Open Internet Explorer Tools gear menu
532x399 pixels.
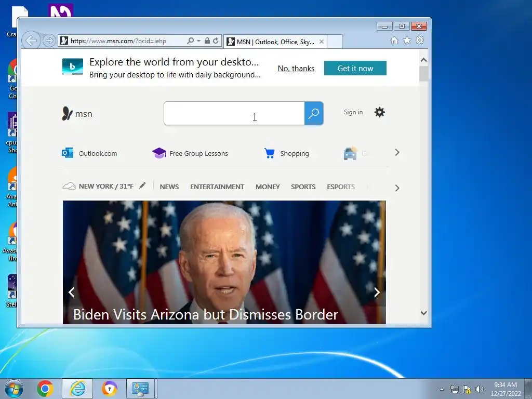[420, 41]
